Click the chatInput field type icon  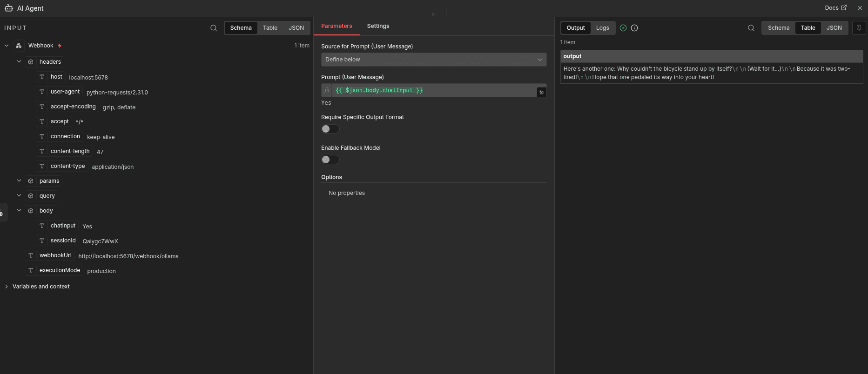42,226
